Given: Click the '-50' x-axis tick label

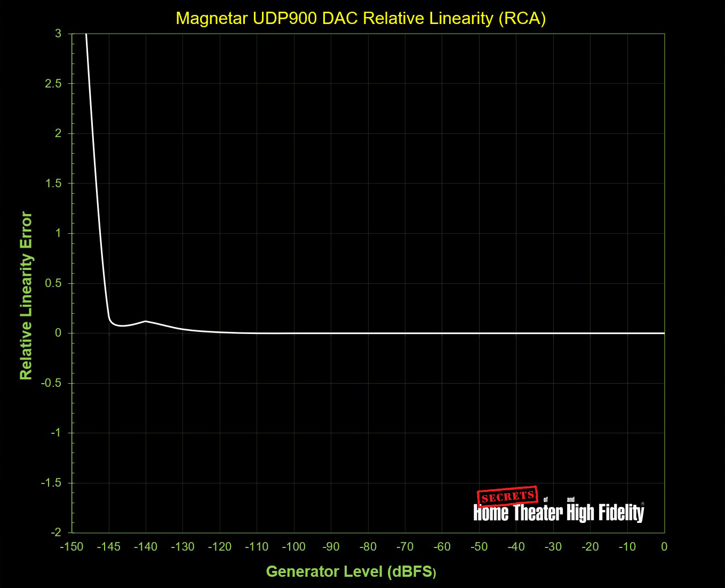Looking at the screenshot, I should [479, 546].
